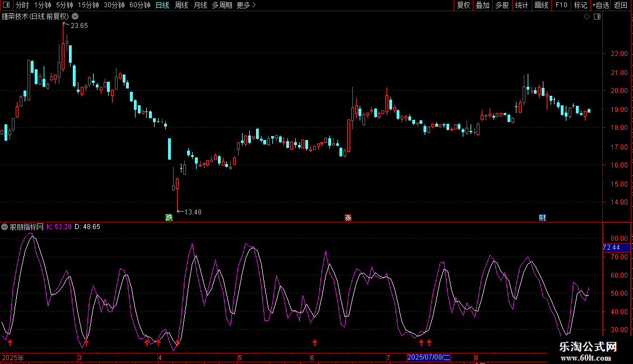This screenshot has width=633, height=364.
Task: Click the 80.00 indicator axis label
Action: click(619, 239)
